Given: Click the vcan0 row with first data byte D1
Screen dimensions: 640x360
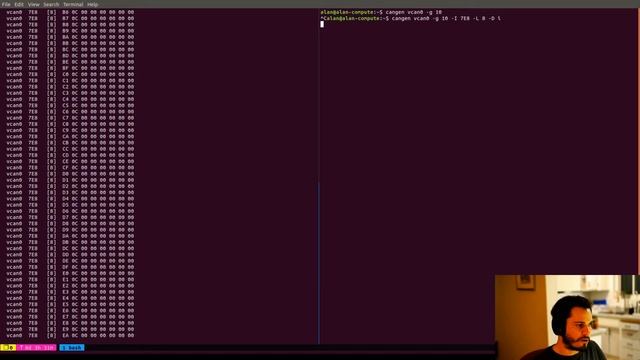Looking at the screenshot, I should (x=70, y=180).
